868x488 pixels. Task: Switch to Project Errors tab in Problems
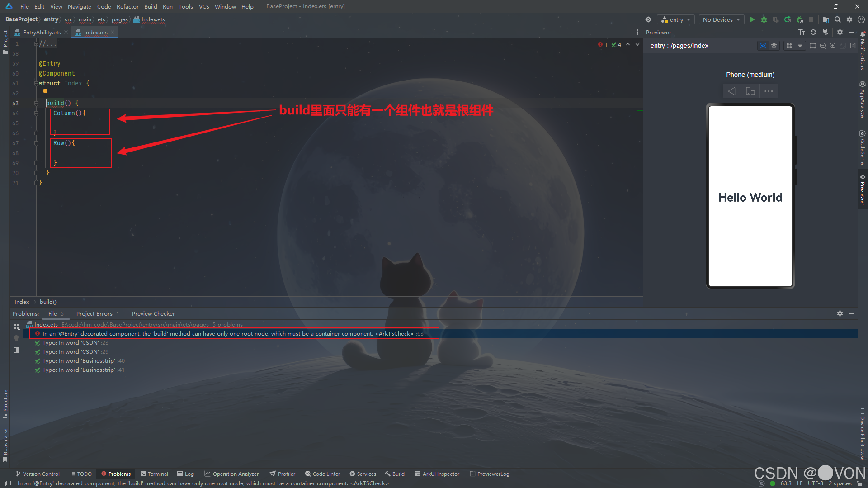click(x=98, y=313)
